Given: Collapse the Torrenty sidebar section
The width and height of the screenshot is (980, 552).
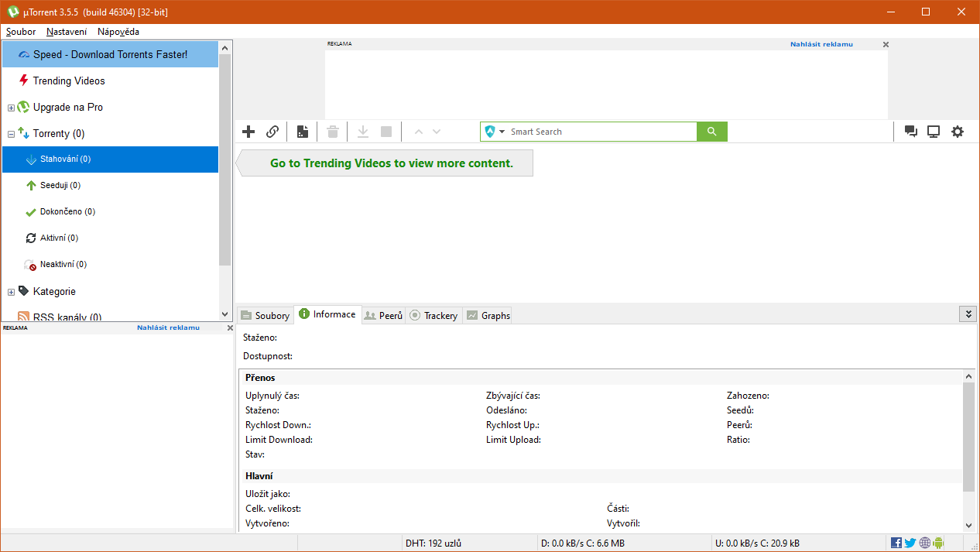Looking at the screenshot, I should (10, 133).
